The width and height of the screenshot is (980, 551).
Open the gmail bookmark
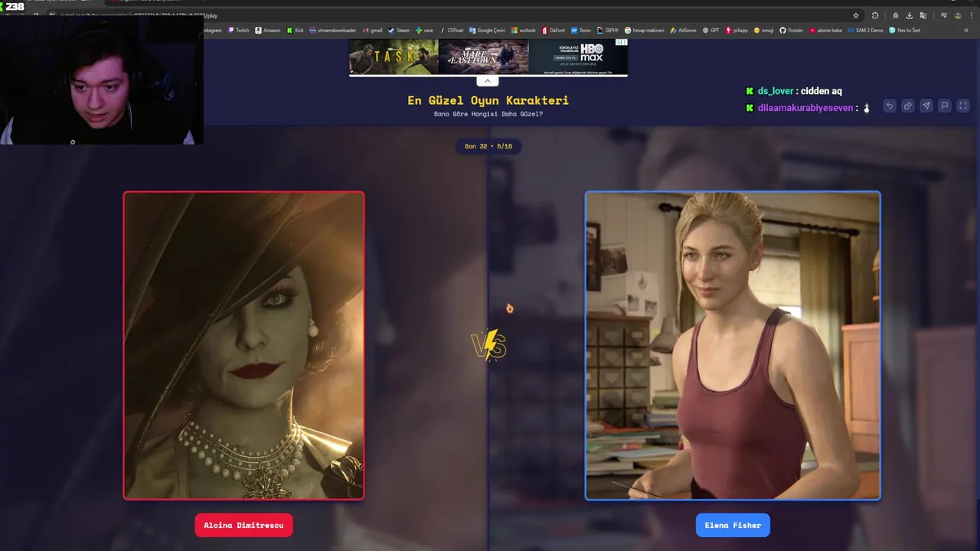click(372, 31)
